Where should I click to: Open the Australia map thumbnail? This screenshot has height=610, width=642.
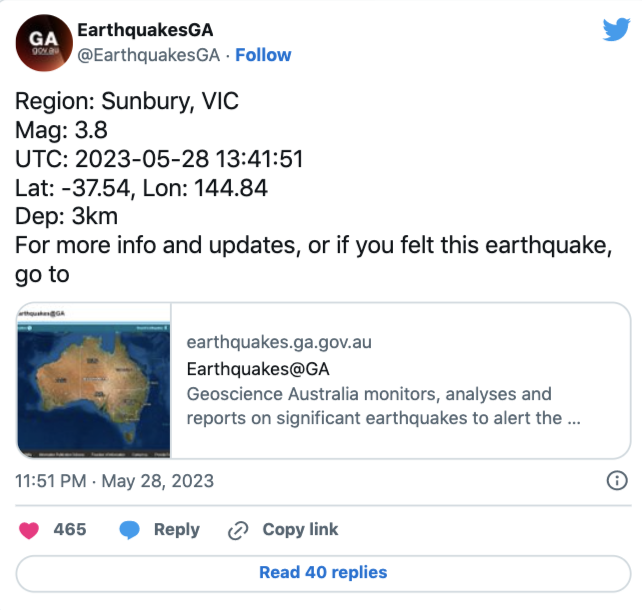point(94,380)
